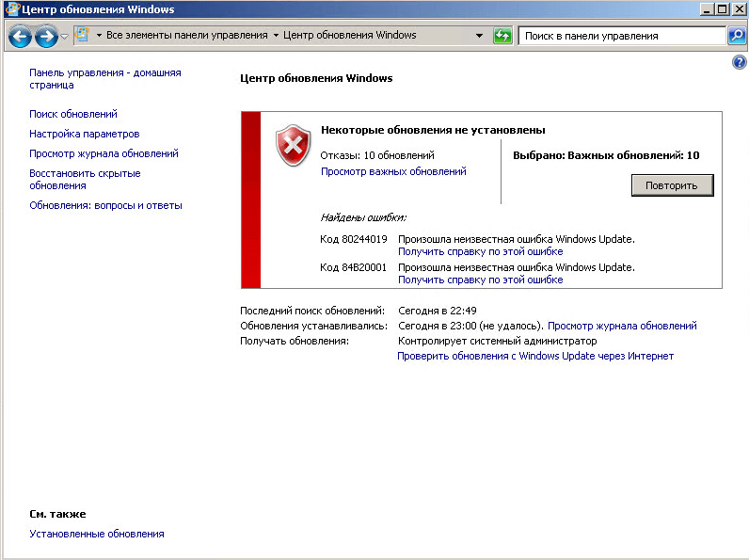749x560 pixels.
Task: Click the Control Panel icon in address bar
Action: coord(83,36)
